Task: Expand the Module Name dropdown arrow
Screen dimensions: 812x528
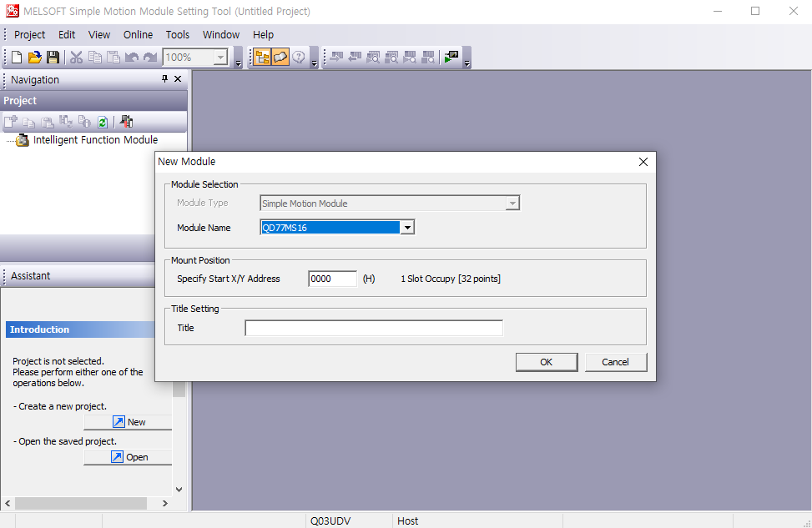Action: coord(407,227)
